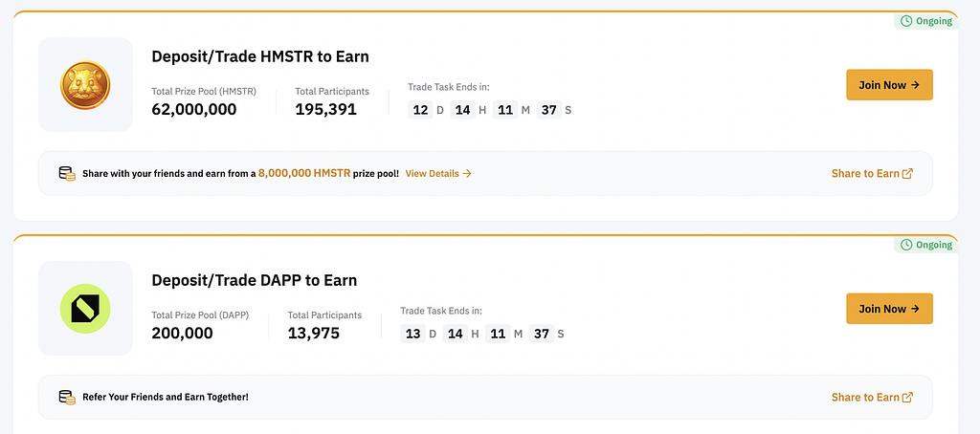Click the HMSTR 62,000,000 total prize pool value
The width and height of the screenshot is (980, 434).
point(194,109)
